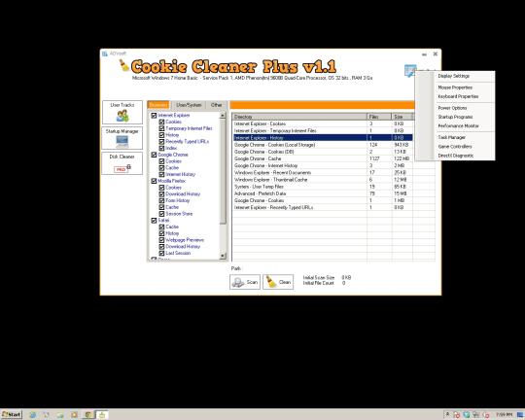This screenshot has width=525, height=420.
Task: Open the system tools icon at top right
Action: coord(410,70)
